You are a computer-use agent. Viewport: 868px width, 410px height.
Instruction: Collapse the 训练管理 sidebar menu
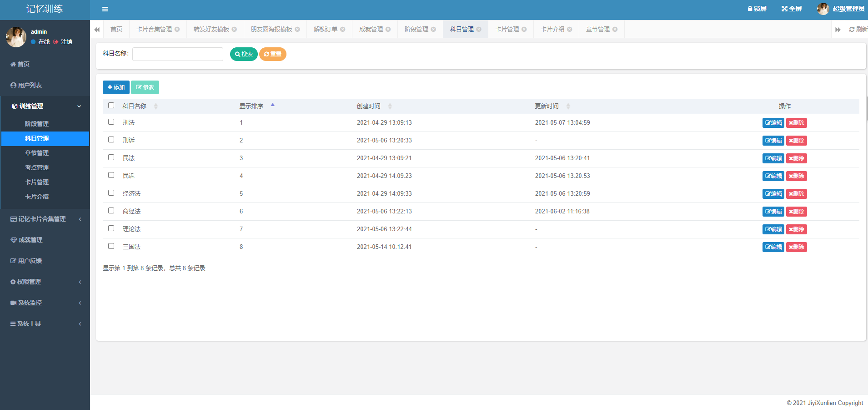45,106
